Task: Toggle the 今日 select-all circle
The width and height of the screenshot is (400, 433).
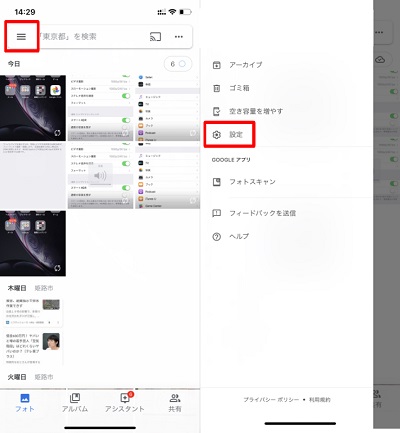Action: [182, 64]
